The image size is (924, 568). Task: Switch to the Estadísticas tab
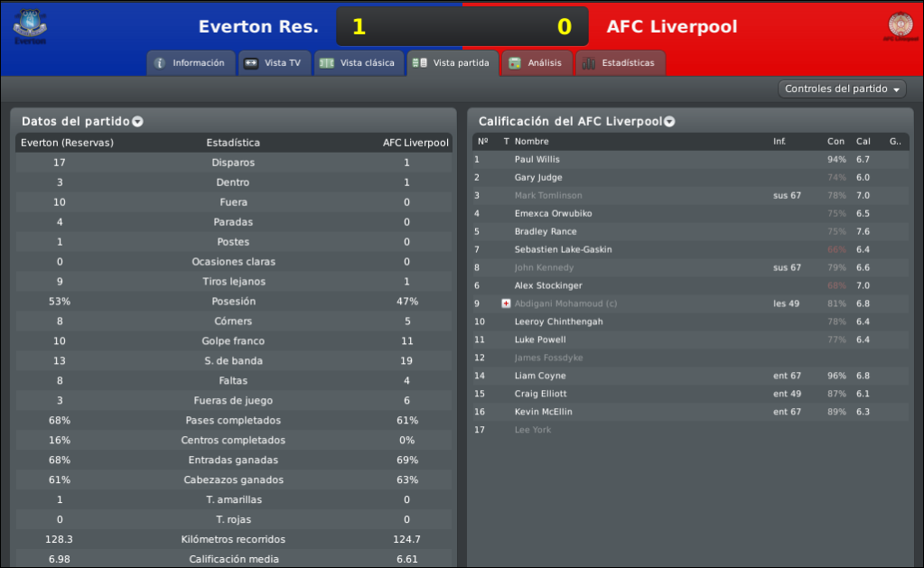620,63
